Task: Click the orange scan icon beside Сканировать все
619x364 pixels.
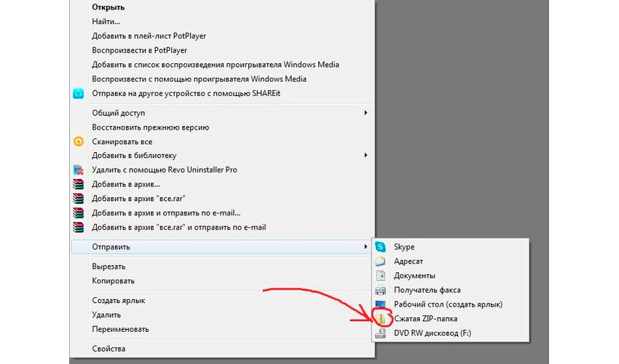Action: pos(79,142)
